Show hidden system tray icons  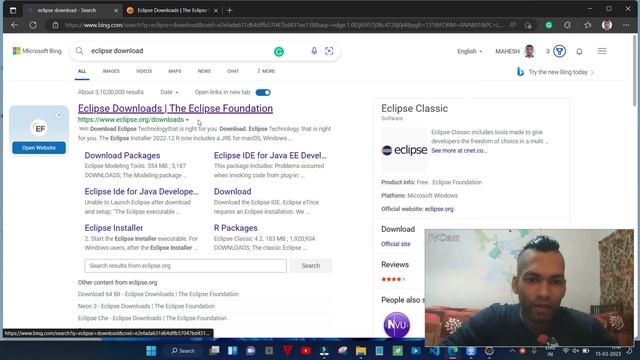[512, 351]
